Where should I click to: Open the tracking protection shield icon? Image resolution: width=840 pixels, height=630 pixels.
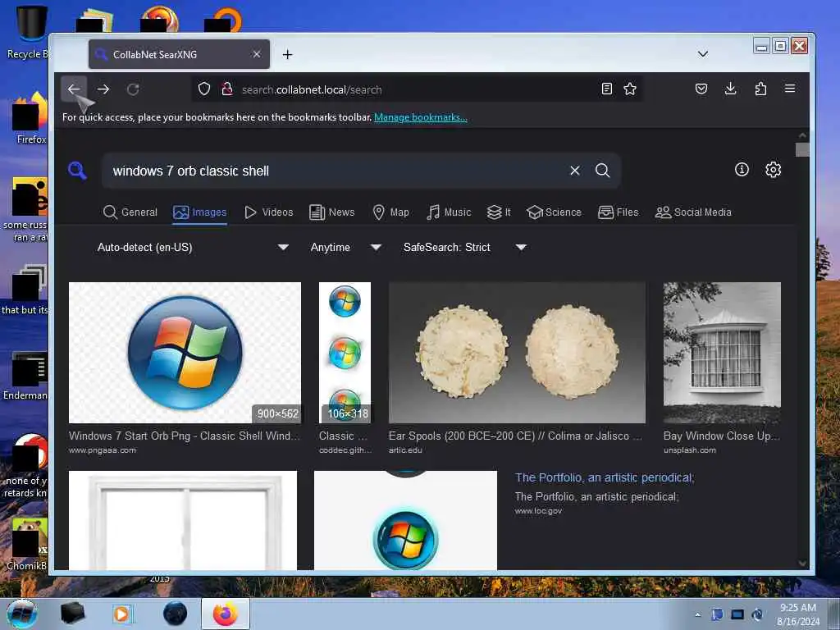pos(204,89)
